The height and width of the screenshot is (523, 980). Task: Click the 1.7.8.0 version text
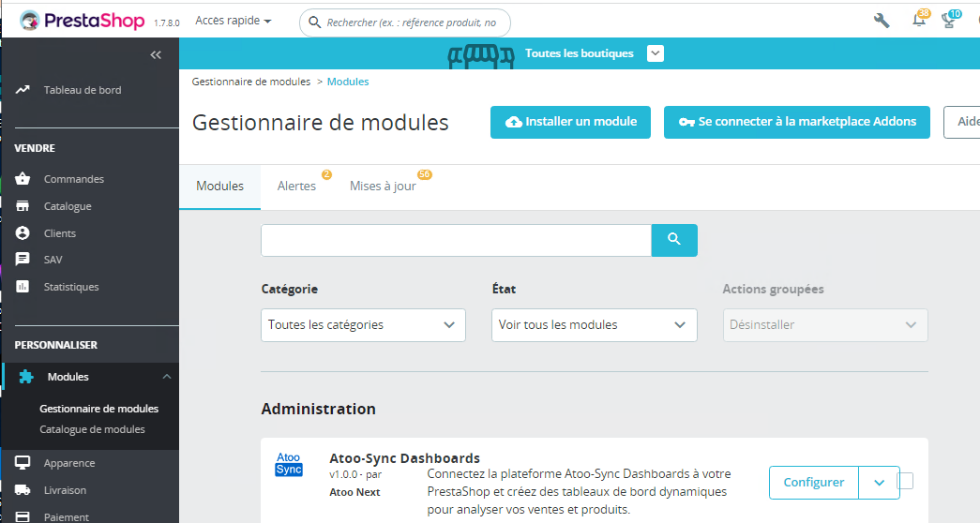point(166,23)
